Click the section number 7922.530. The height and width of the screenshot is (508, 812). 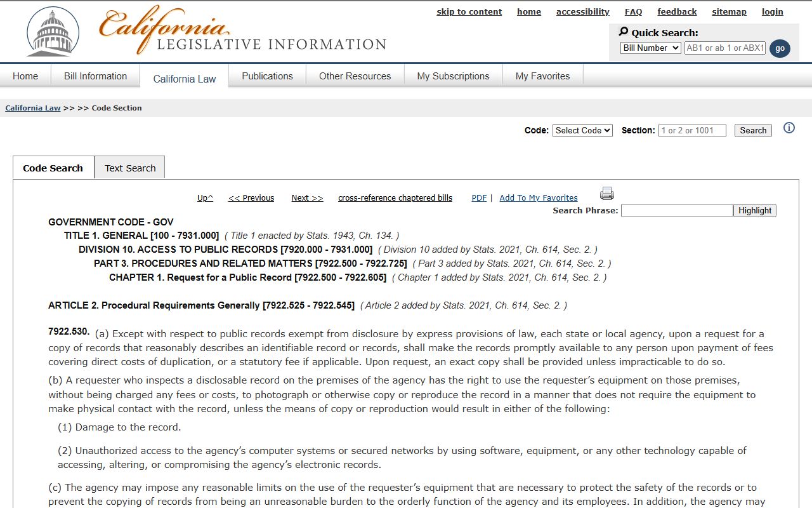click(x=69, y=332)
